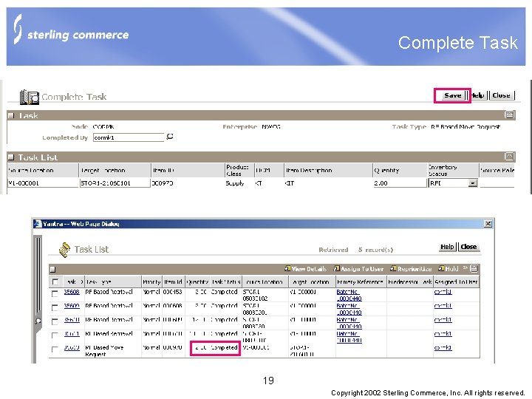Screen dimensions: 532x399
Task: Open the second row task ID link
Action: 72,306
